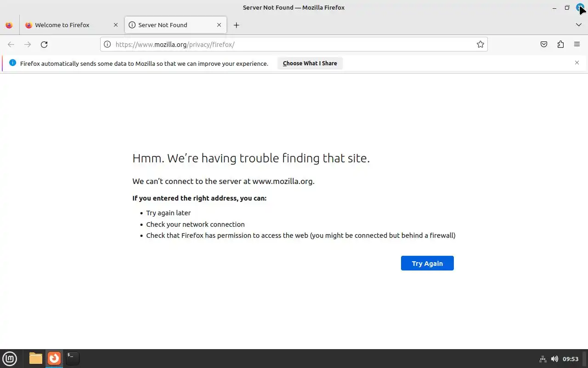Go back to the previous page

pyautogui.click(x=11, y=44)
